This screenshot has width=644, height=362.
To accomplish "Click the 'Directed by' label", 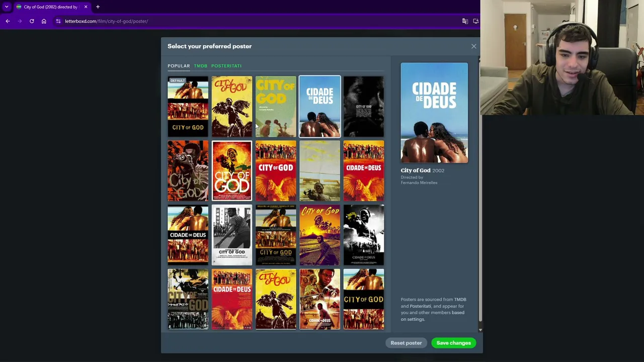I will click(x=412, y=177).
